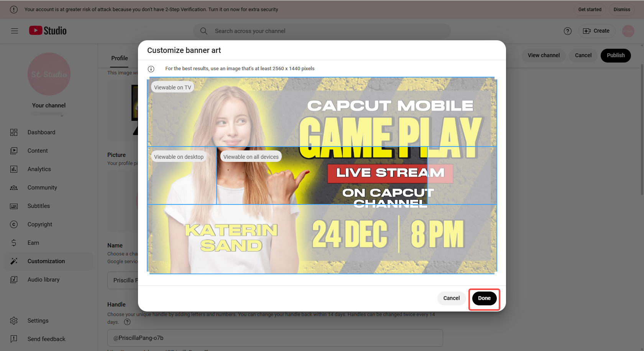Image resolution: width=644 pixels, height=351 pixels.
Task: Go to the Content section
Action: 49,151
